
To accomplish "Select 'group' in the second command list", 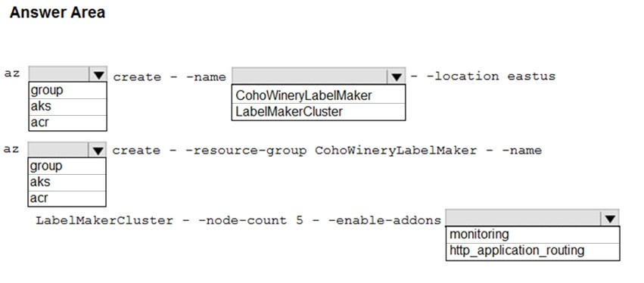I will coord(67,166).
